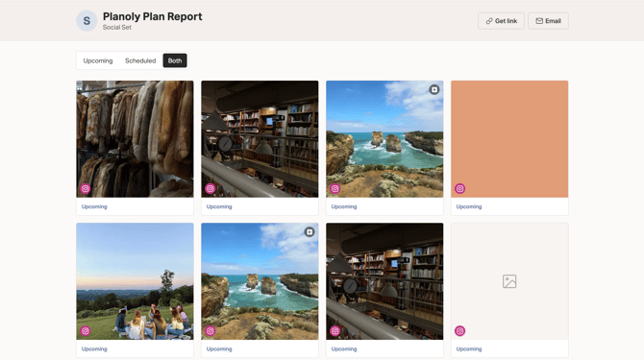
Task: Click Instagram icon on orange post
Action: pos(460,188)
